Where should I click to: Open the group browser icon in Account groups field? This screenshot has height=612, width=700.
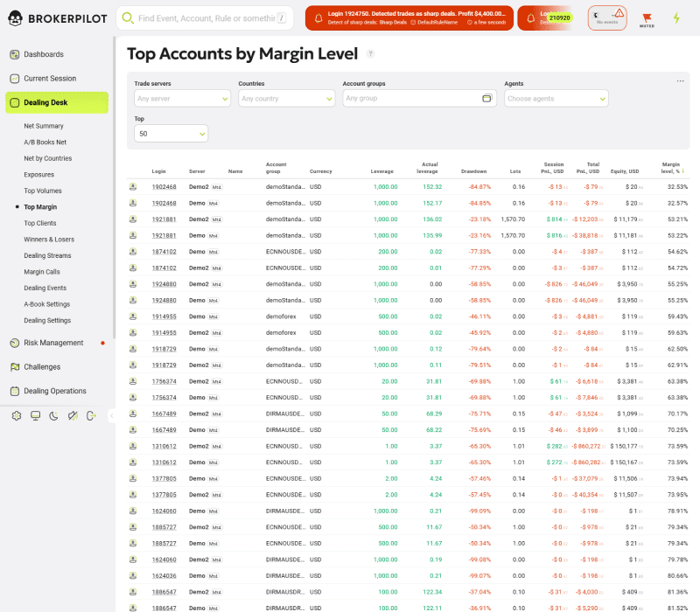click(x=487, y=98)
